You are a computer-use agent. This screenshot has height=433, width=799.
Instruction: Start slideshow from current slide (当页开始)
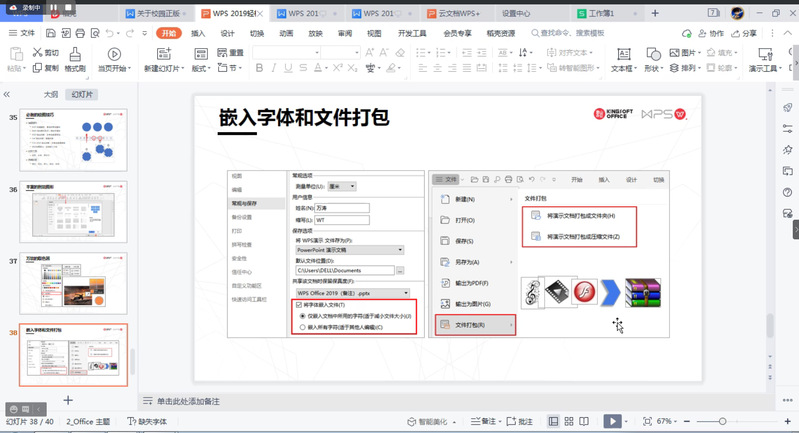(x=113, y=60)
